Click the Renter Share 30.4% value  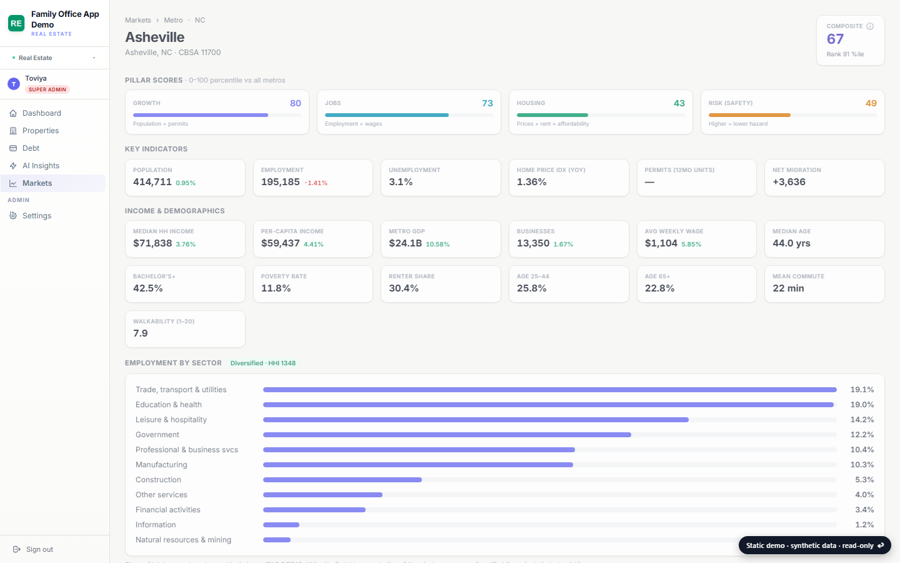[404, 288]
